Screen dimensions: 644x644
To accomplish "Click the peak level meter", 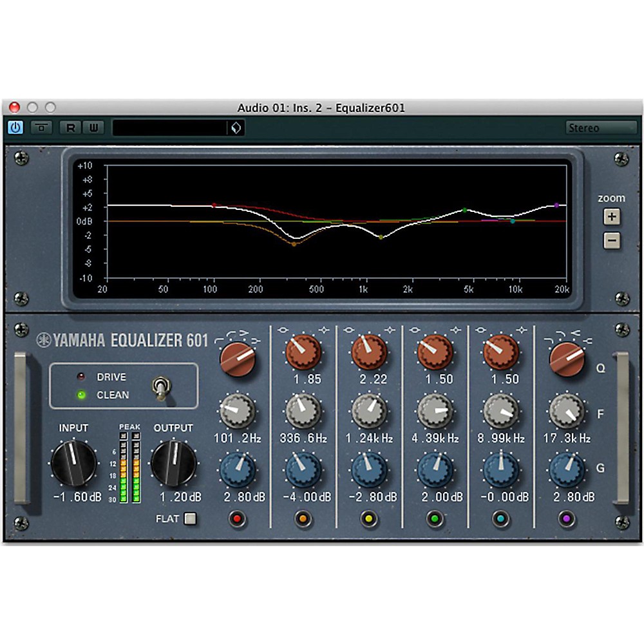I will pyautogui.click(x=129, y=468).
